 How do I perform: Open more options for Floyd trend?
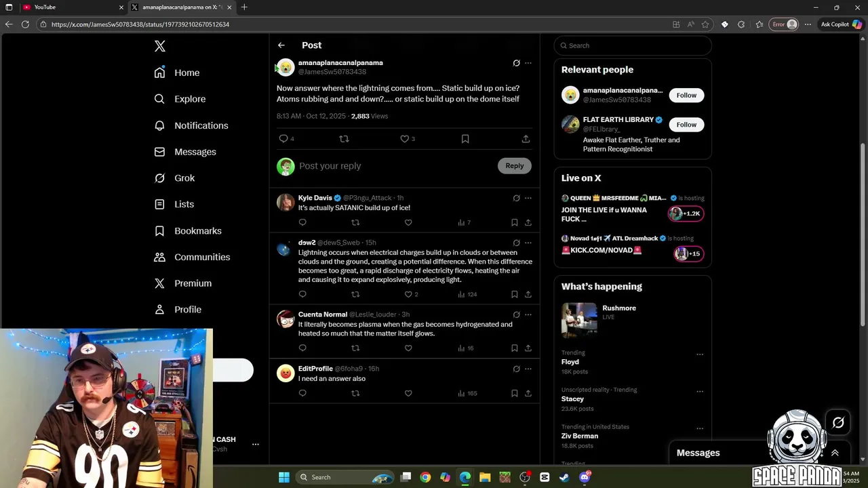point(700,354)
